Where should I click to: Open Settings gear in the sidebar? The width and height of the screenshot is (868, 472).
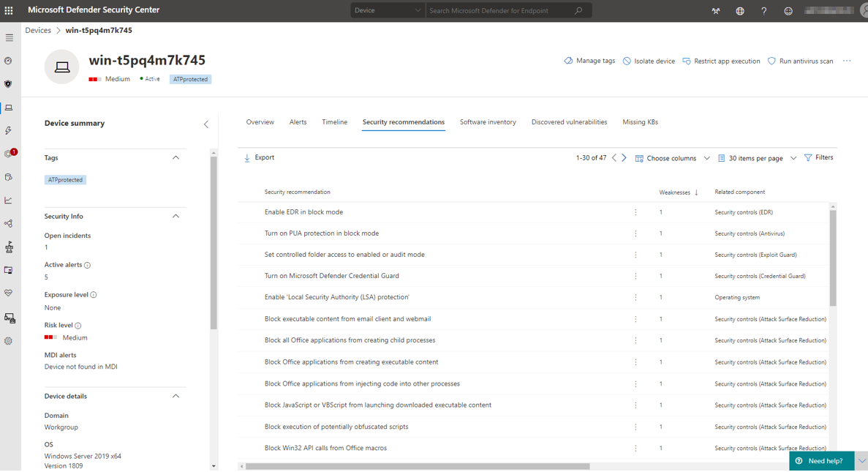pos(8,340)
